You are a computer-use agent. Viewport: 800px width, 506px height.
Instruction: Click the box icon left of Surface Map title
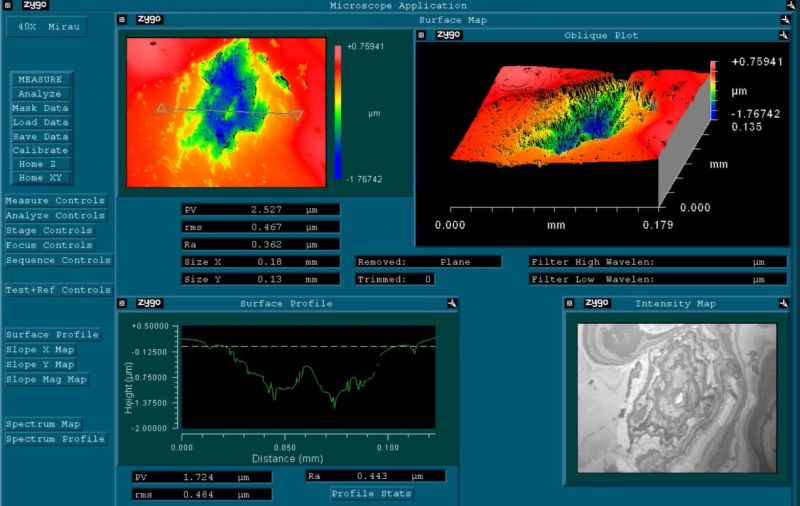(x=122, y=19)
